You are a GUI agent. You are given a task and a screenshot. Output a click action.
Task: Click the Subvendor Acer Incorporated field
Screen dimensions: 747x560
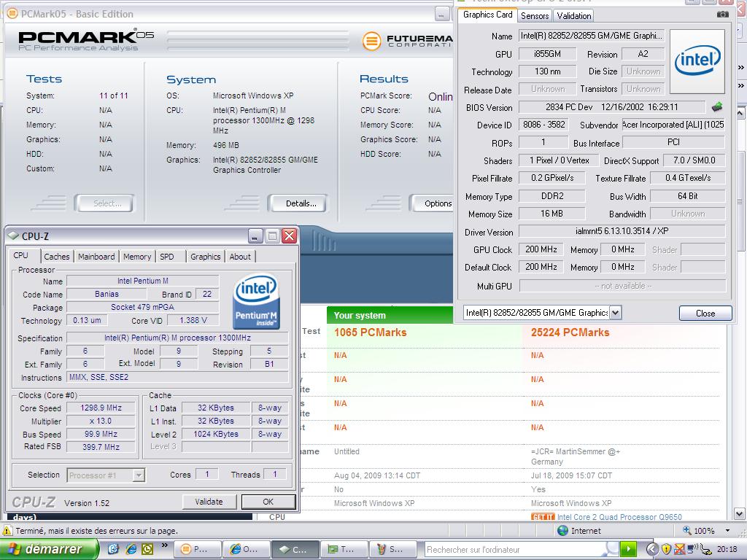[673, 125]
